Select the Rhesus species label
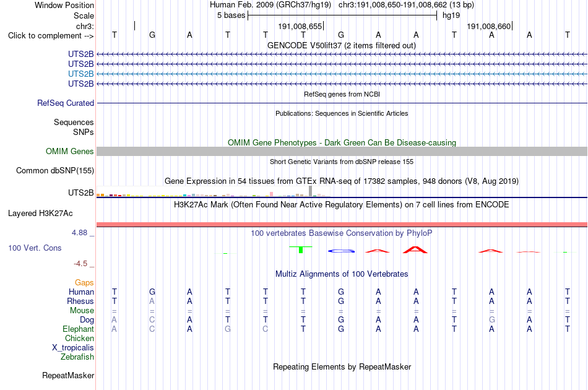Image resolution: width=588 pixels, height=390 pixels. coord(80,301)
